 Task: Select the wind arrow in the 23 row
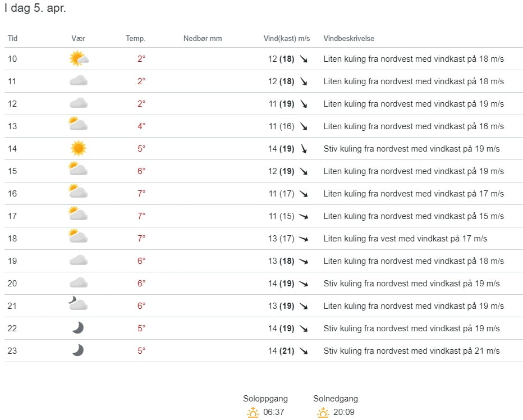click(304, 351)
